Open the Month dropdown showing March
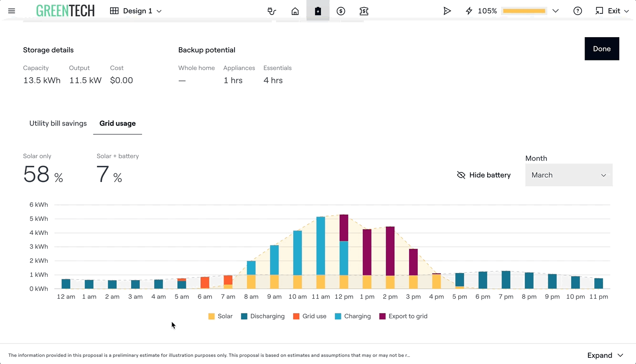This screenshot has height=364, width=636. click(568, 175)
